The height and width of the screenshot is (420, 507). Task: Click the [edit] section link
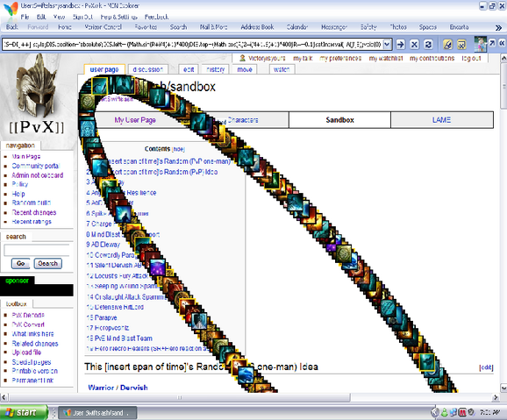coord(486,367)
